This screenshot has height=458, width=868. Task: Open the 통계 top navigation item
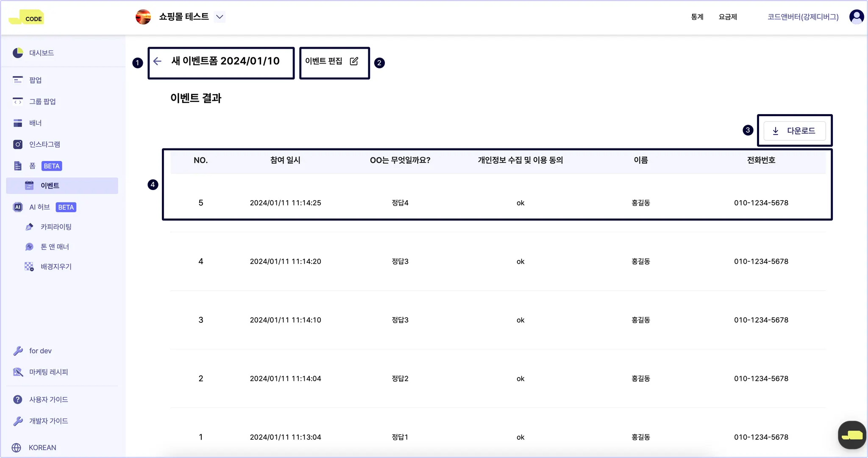[697, 17]
